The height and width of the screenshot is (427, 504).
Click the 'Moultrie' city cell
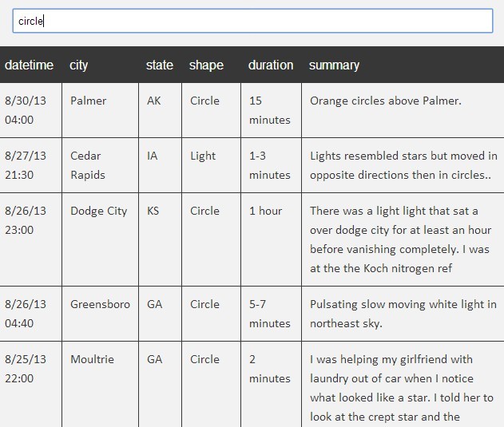(92, 360)
